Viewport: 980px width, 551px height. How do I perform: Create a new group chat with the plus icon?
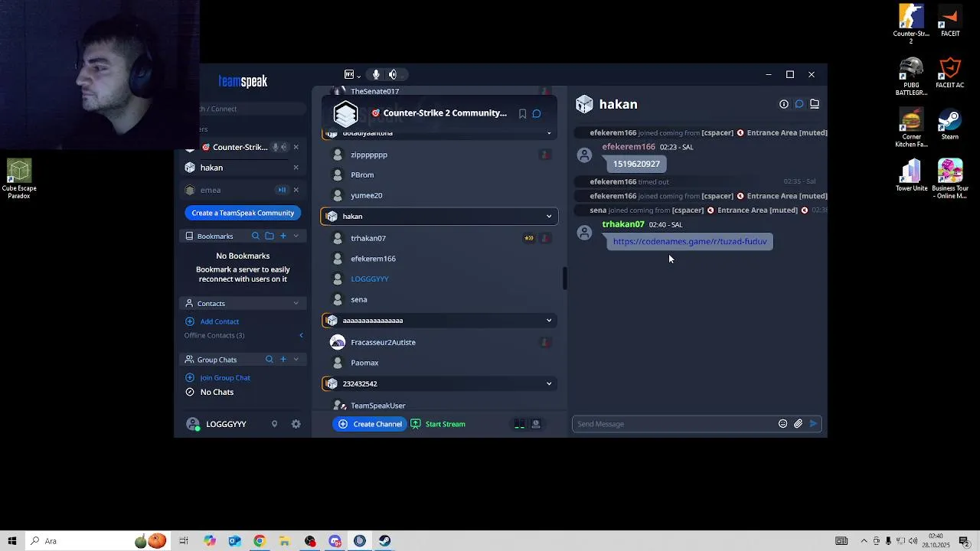click(283, 359)
